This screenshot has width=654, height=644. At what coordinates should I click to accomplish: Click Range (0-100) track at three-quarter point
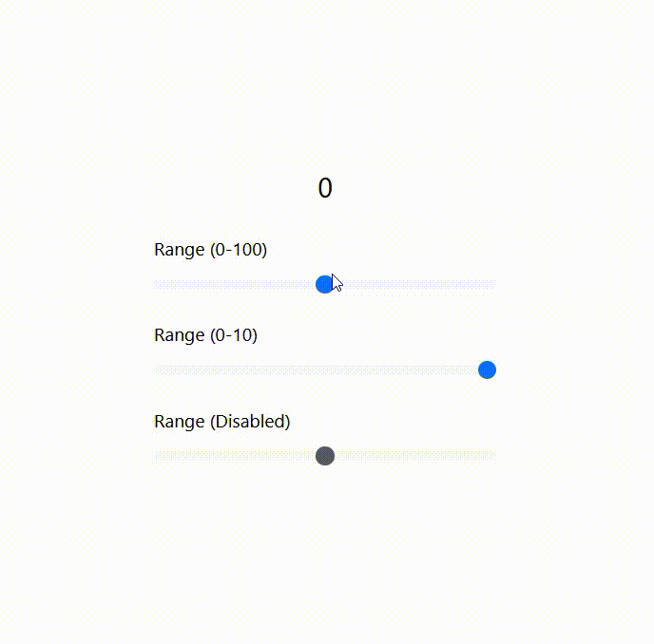[411, 284]
